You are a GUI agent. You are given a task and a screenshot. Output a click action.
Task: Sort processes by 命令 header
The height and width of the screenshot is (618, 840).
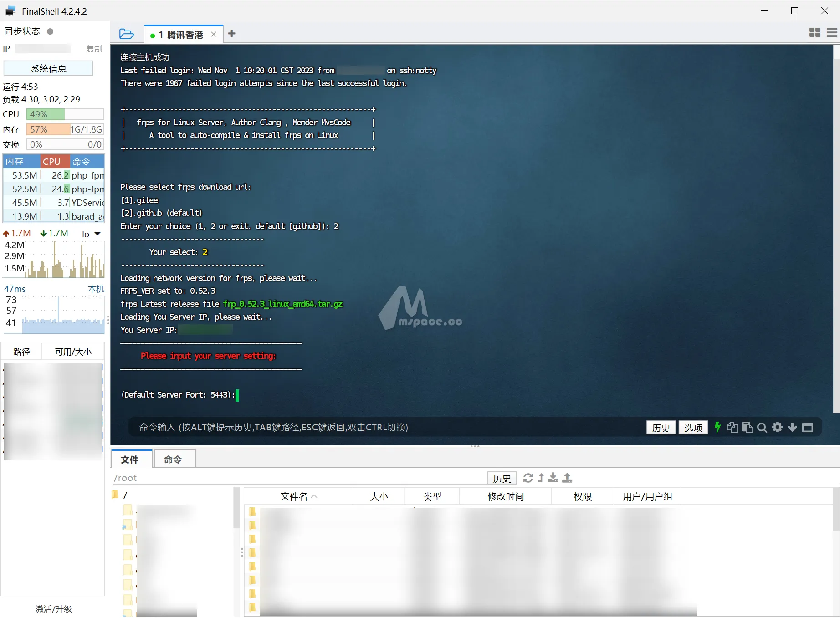[87, 162]
